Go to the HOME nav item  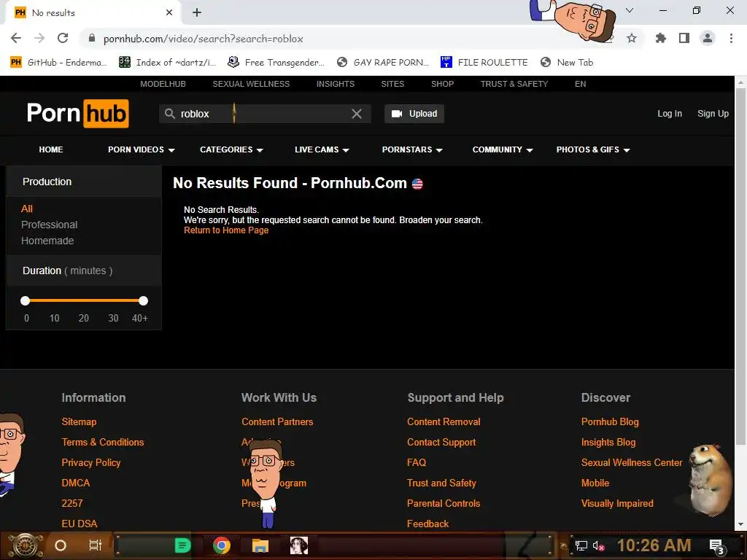[51, 149]
